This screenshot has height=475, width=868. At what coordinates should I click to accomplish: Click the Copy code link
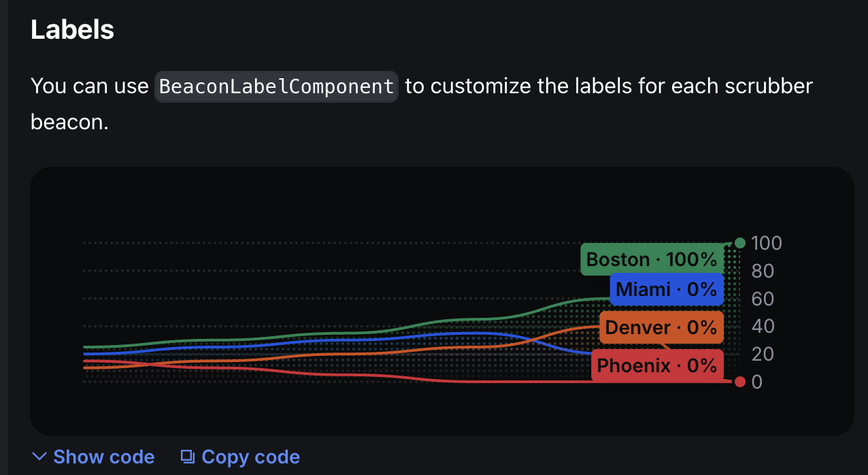[250, 457]
